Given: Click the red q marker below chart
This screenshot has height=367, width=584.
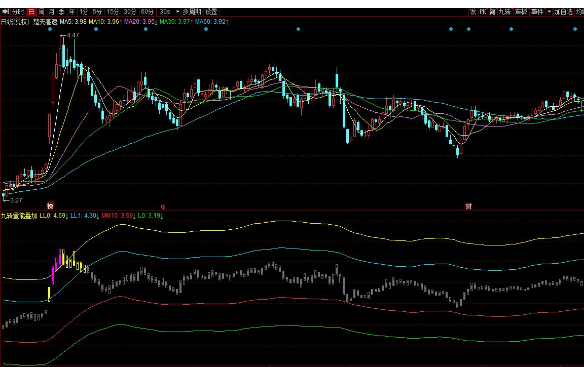Looking at the screenshot, I should click(x=162, y=206).
